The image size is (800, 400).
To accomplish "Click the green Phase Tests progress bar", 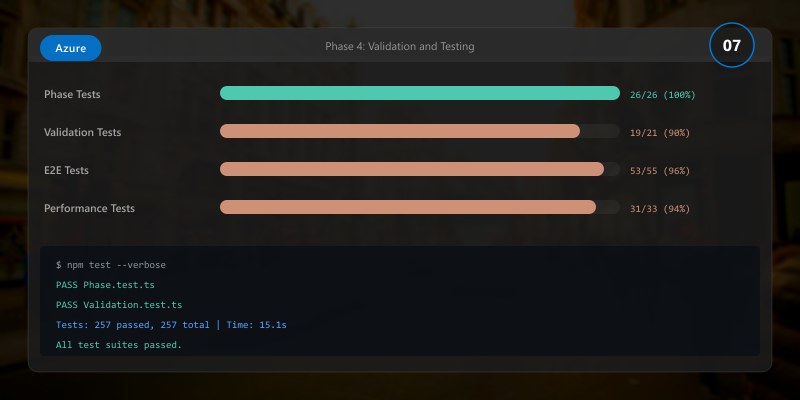I will click(420, 93).
